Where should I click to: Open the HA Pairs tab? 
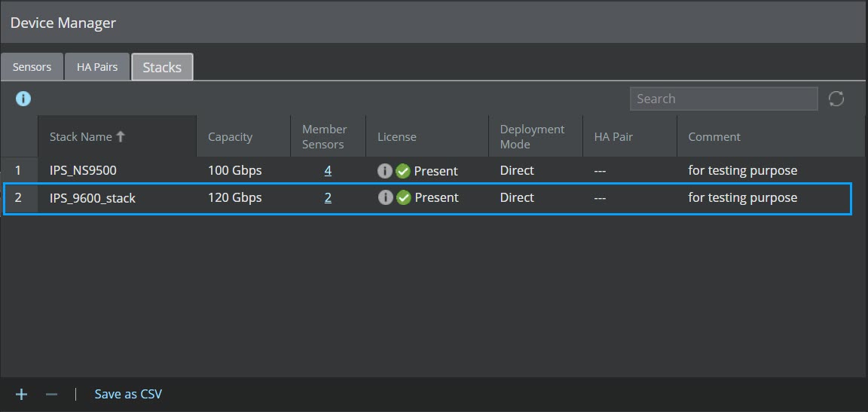click(x=97, y=67)
